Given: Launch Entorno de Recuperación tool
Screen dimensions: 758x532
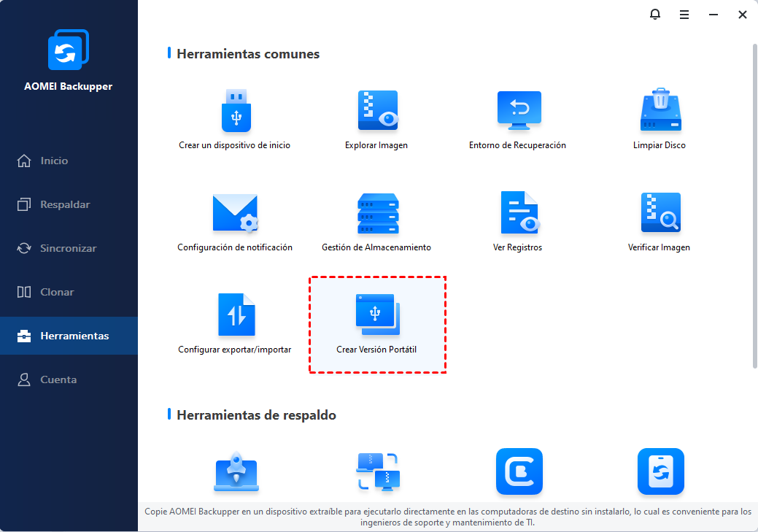Looking at the screenshot, I should pos(518,119).
